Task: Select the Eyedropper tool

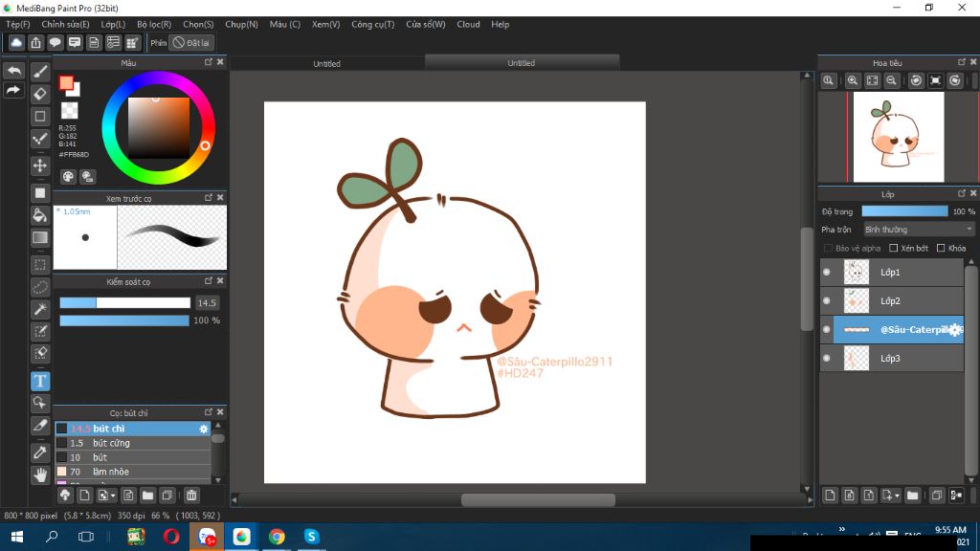Action: (x=40, y=452)
